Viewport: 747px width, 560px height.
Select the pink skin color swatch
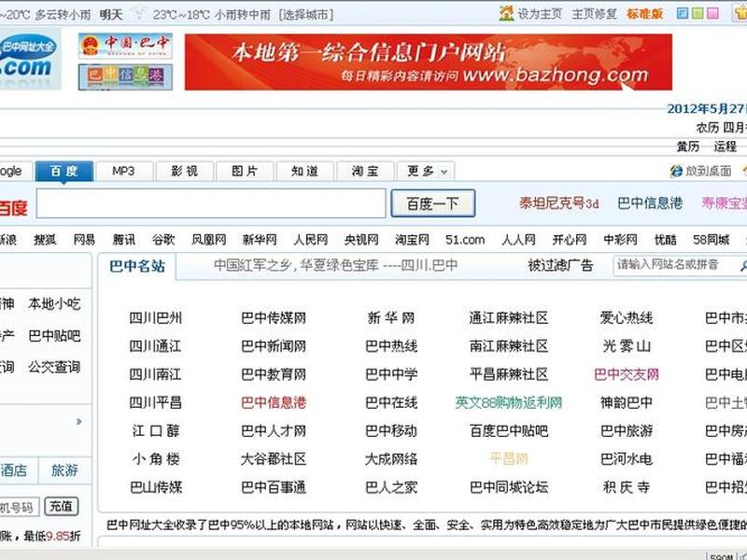712,13
